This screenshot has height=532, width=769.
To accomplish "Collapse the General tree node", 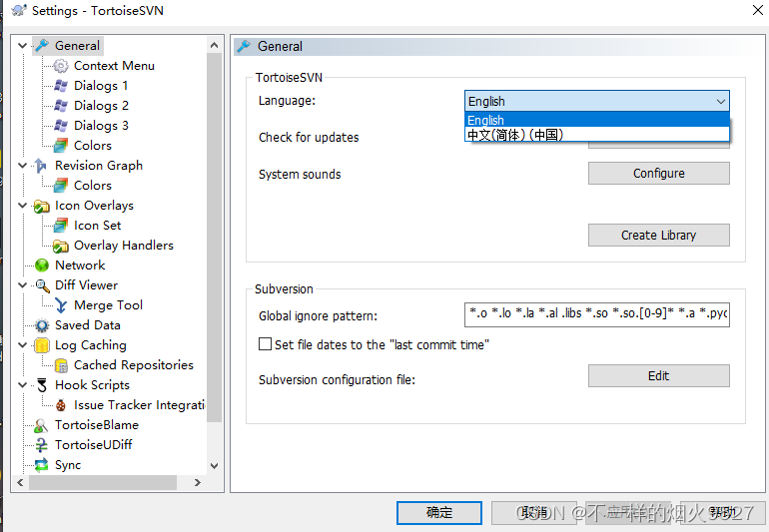I will 22,46.
